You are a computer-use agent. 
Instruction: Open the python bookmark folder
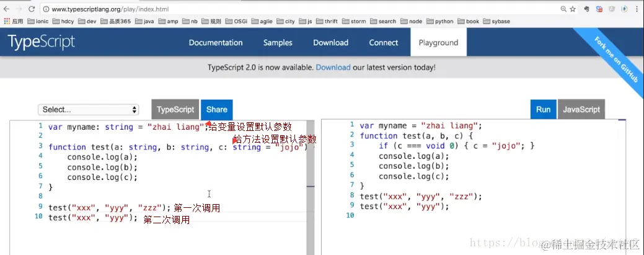click(440, 21)
